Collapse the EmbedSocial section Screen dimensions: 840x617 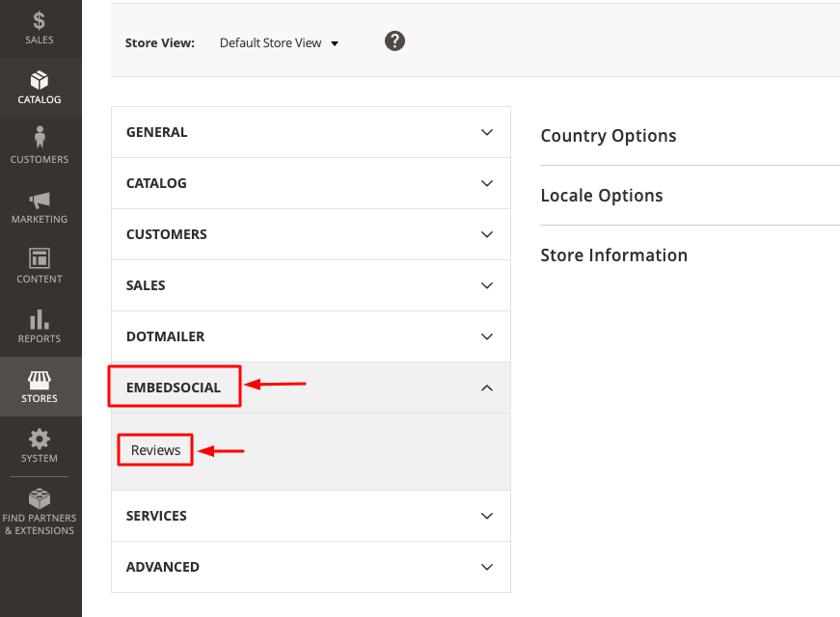311,388
